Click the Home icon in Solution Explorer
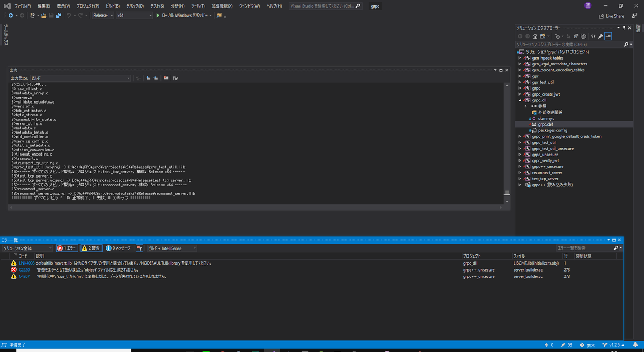Image resolution: width=644 pixels, height=352 pixels. 535,36
